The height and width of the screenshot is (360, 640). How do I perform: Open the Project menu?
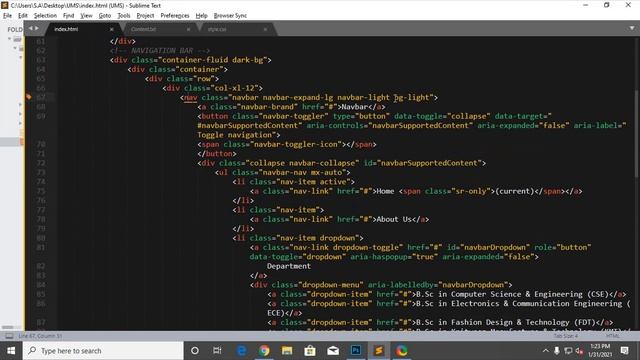coord(145,16)
